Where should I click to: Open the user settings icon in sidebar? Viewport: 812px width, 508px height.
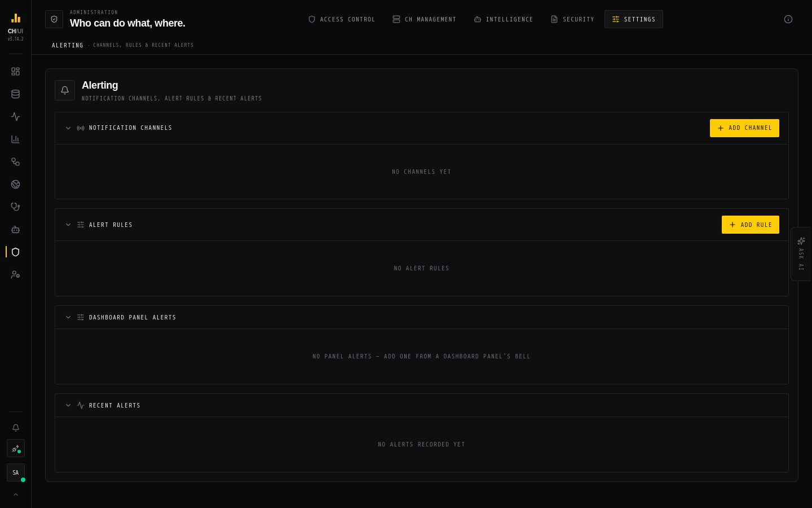(15, 275)
